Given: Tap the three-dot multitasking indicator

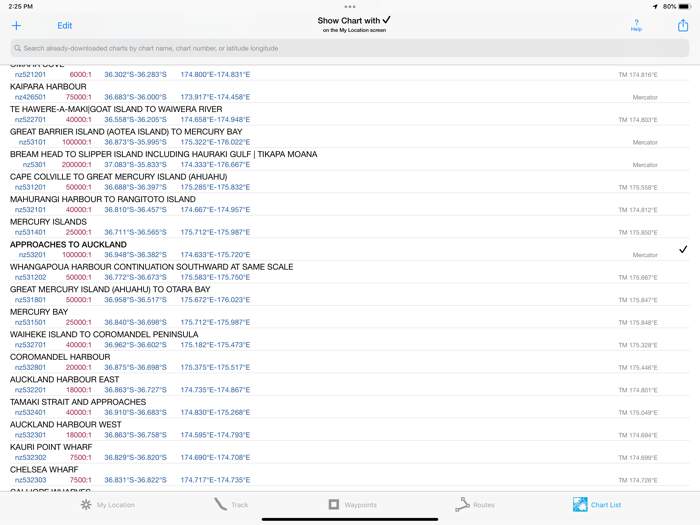Looking at the screenshot, I should pyautogui.click(x=350, y=7).
